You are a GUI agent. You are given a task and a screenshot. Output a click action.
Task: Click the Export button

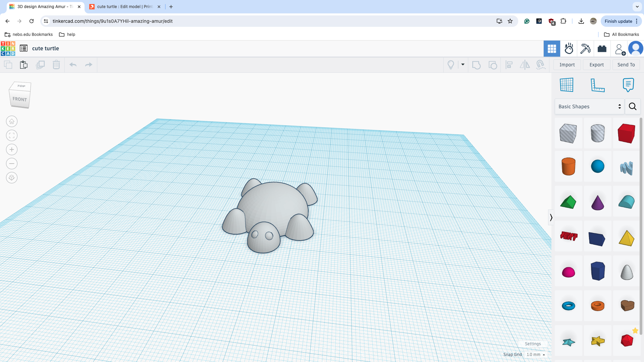pyautogui.click(x=597, y=65)
